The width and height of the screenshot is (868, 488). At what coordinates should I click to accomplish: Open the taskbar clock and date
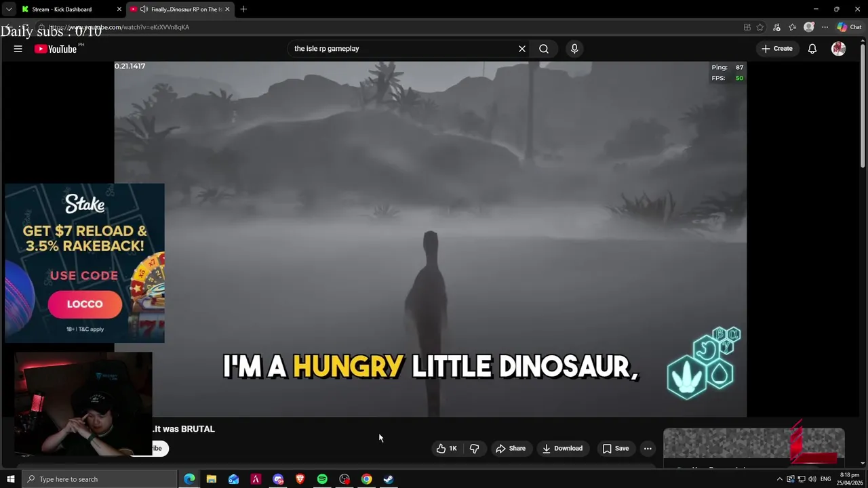pyautogui.click(x=849, y=479)
